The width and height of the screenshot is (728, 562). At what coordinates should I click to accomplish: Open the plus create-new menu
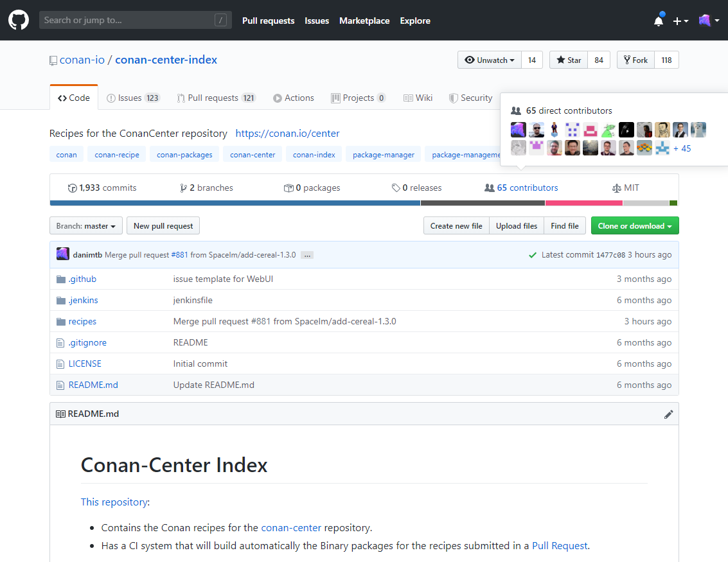(680, 21)
